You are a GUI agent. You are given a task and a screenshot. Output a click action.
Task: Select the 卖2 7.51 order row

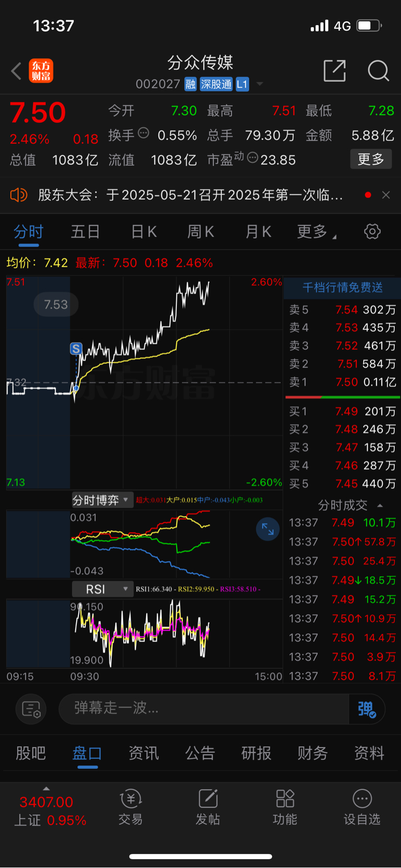pyautogui.click(x=342, y=364)
